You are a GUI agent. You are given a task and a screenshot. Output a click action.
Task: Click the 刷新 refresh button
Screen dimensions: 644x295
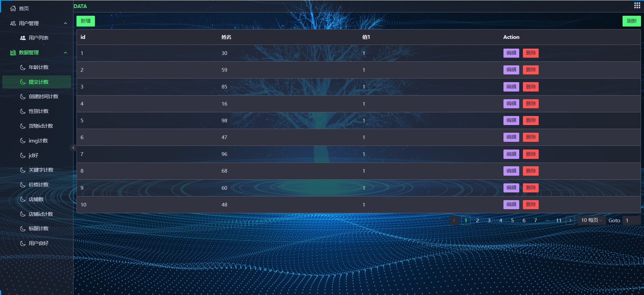[x=631, y=21]
